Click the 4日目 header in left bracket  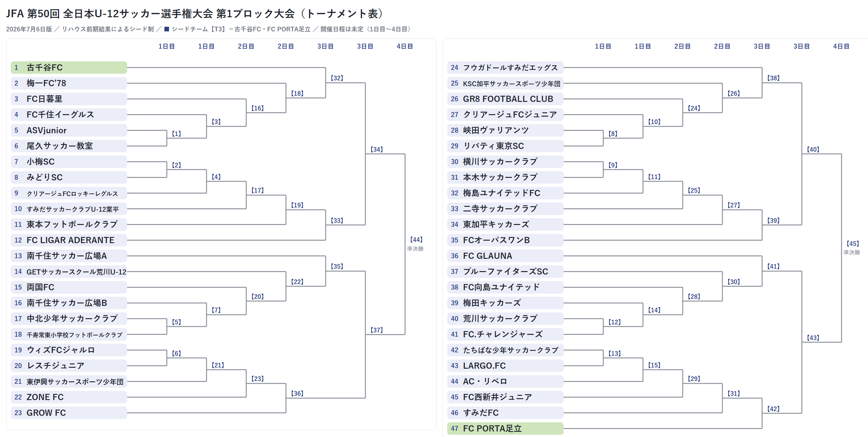(405, 46)
